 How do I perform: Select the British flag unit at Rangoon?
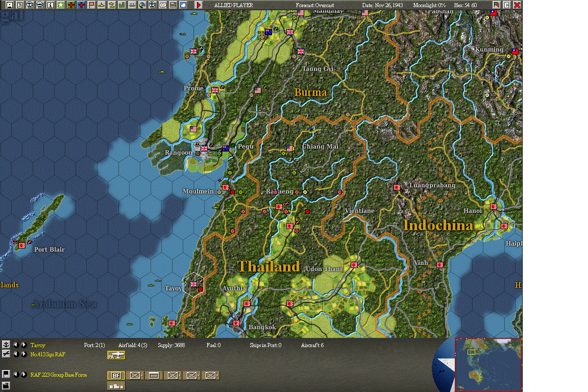click(x=204, y=148)
